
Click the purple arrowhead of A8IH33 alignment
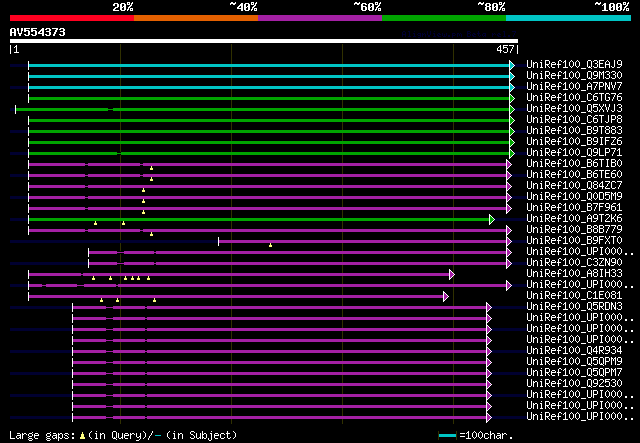452,274
